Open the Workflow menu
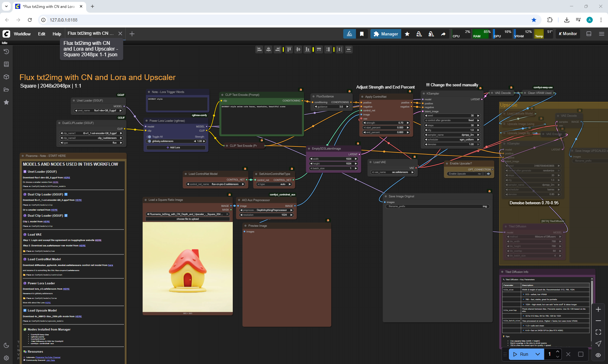 click(22, 34)
